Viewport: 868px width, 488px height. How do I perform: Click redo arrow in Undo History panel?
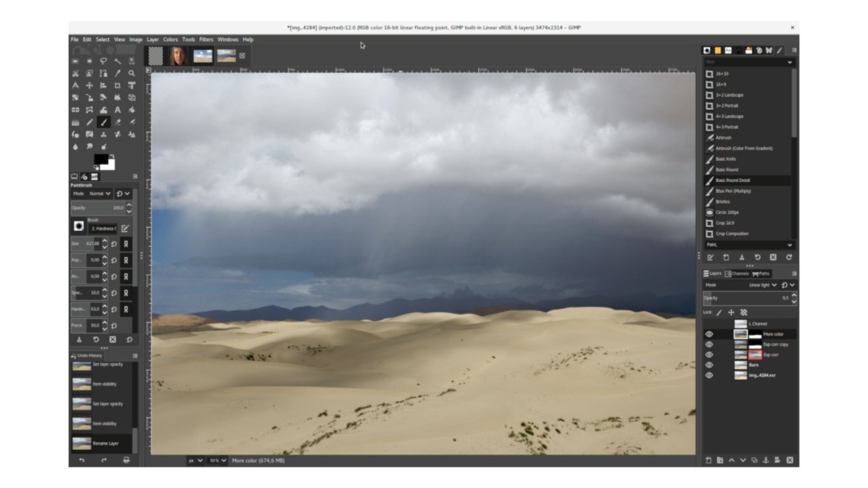(104, 460)
